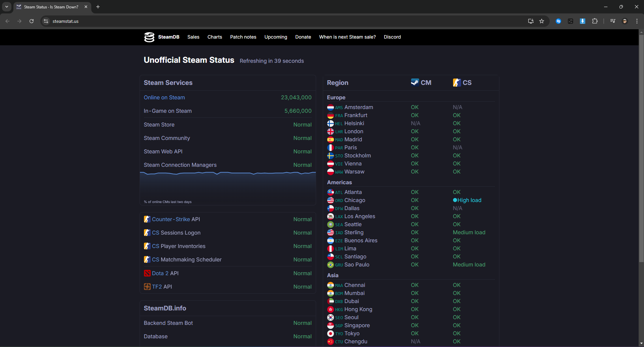
Task: Click the Sao Paulo 'Medium load' status
Action: [x=469, y=265]
